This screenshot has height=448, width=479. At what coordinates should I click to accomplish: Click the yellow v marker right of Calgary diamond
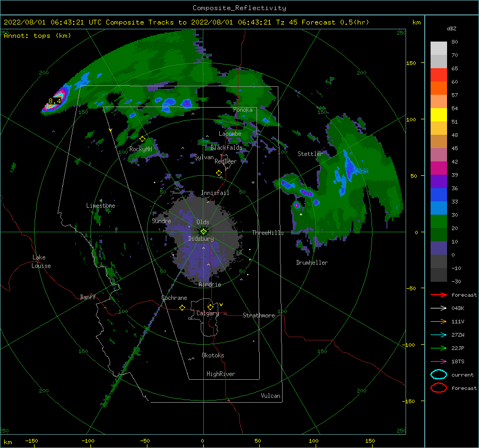221,305
